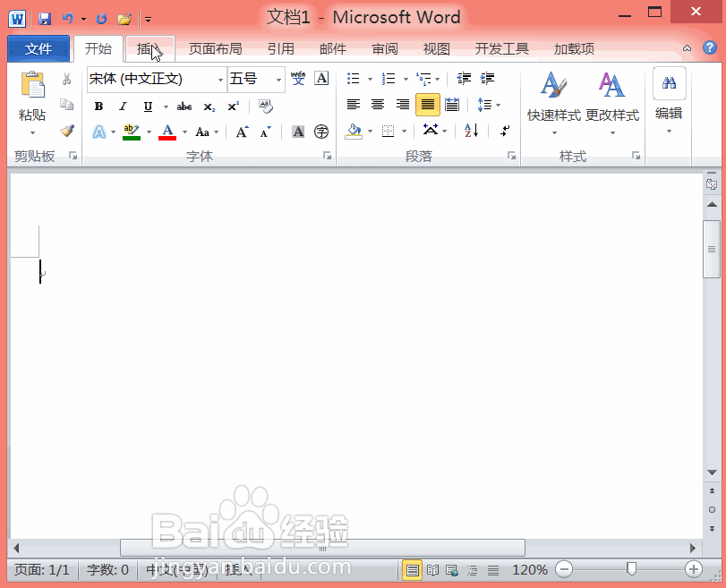726x588 pixels.
Task: Align text right
Action: 403,105
